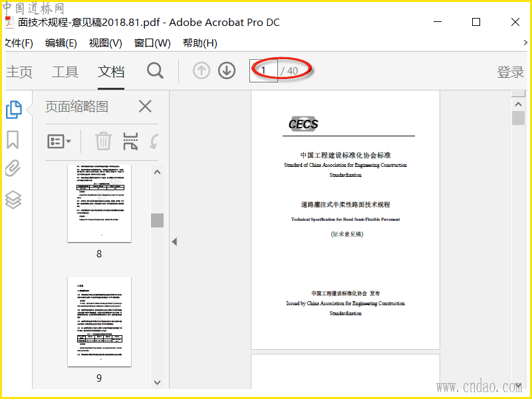Open the 帮助(H) menu
532x399 pixels.
[x=200, y=43]
